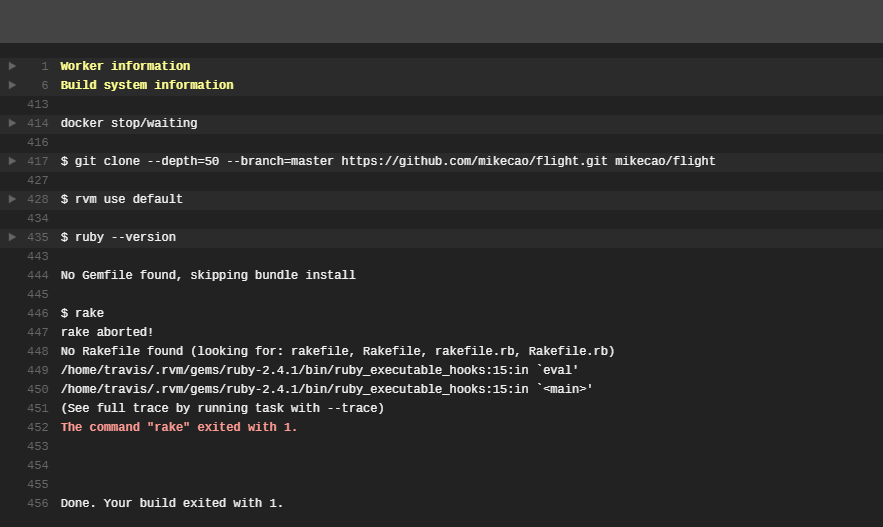Select line number 456
The height and width of the screenshot is (527, 883).
(x=38, y=503)
